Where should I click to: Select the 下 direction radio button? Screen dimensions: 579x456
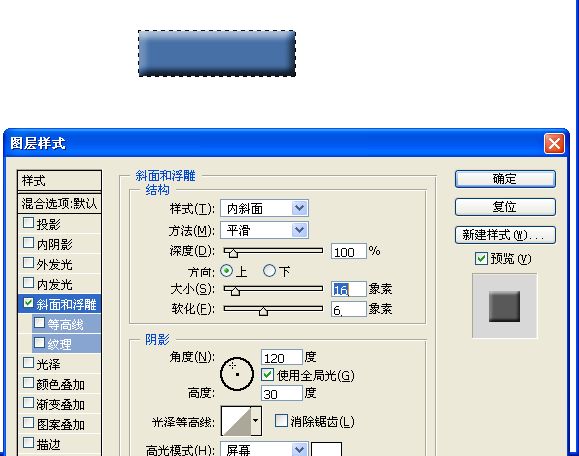coord(269,271)
